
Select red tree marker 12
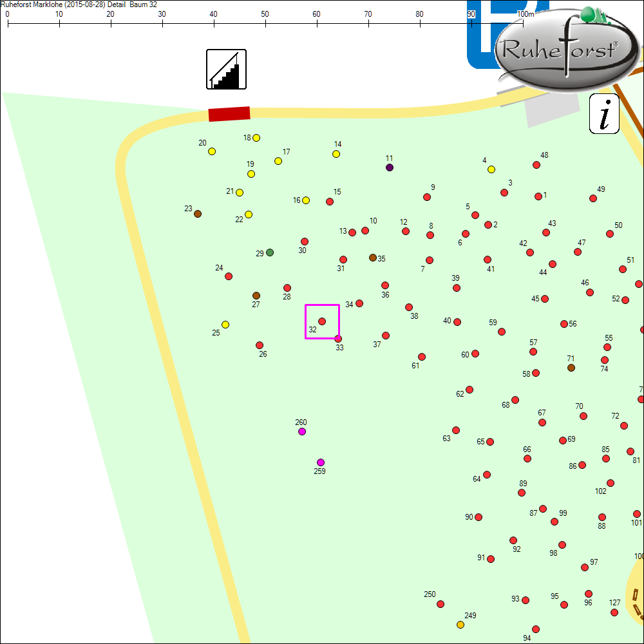point(406,231)
